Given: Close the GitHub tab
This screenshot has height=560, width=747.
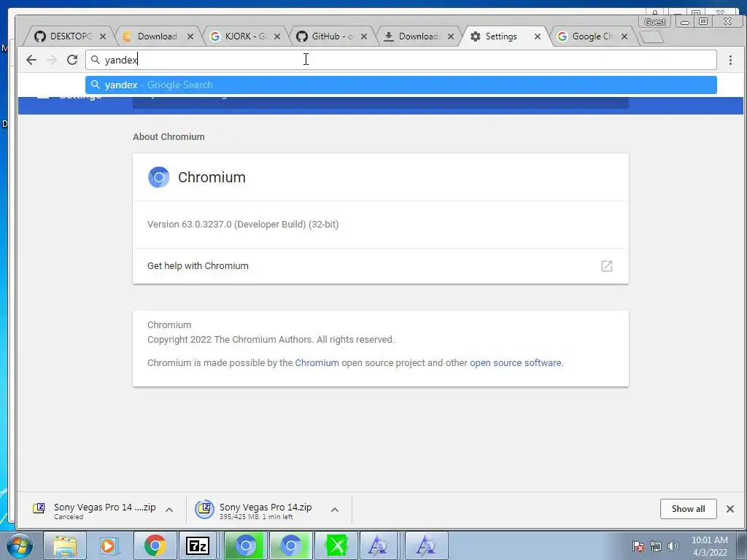Looking at the screenshot, I should coord(364,36).
